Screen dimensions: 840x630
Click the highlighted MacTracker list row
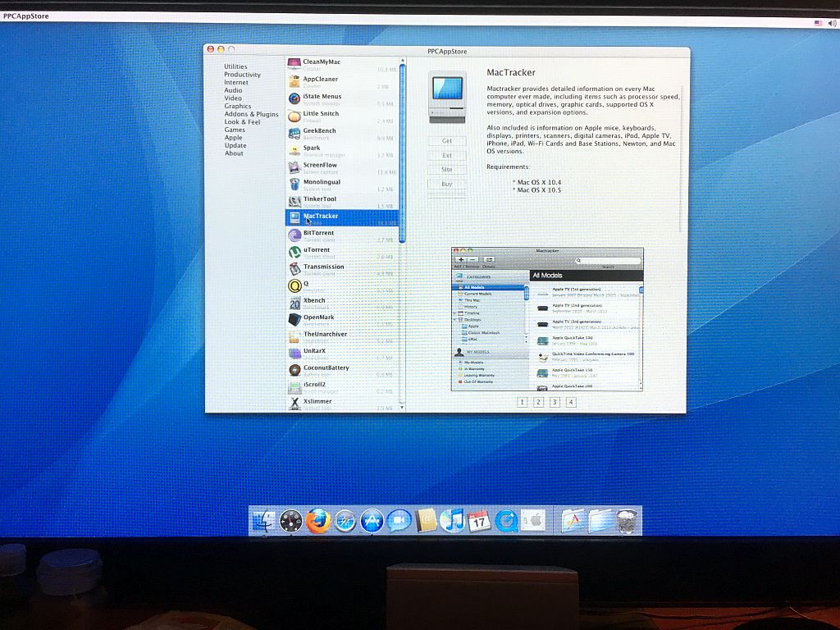342,218
